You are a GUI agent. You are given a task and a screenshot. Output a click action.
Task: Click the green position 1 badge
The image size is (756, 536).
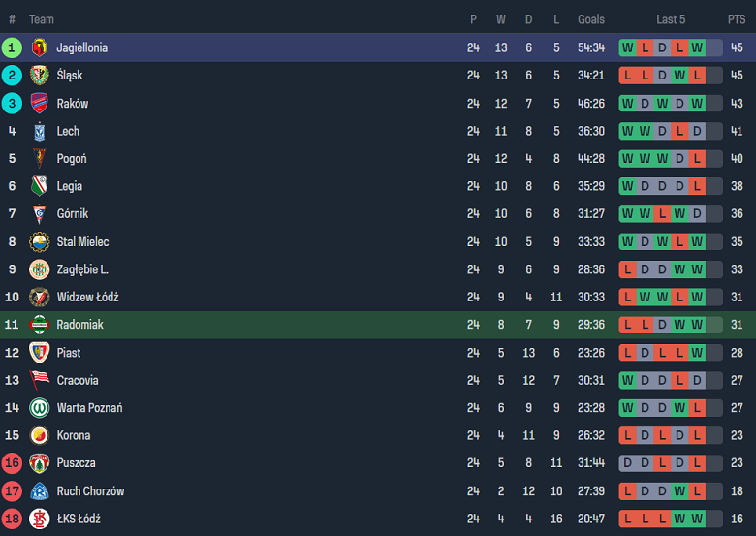12,47
